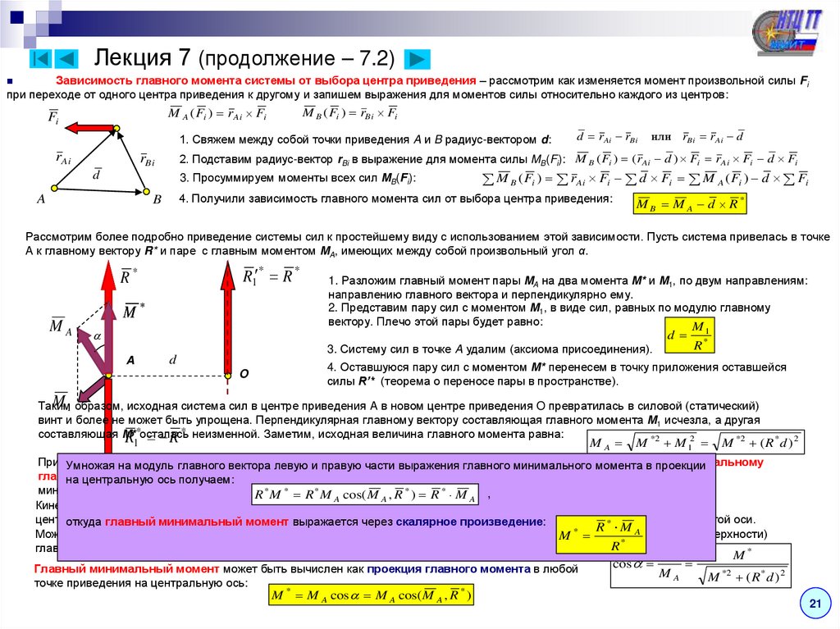Click the paragraph "Рассмотрим более подробно приведение"

pos(427,244)
